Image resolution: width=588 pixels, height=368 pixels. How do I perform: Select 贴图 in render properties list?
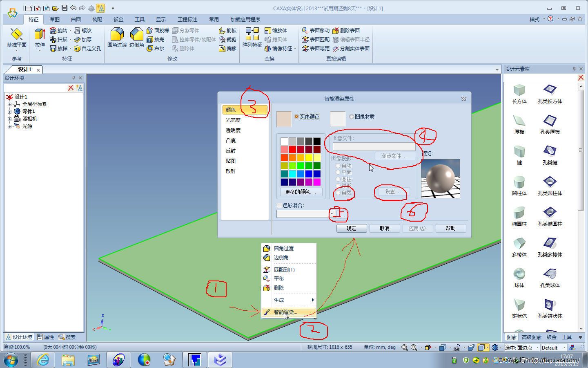(x=231, y=161)
